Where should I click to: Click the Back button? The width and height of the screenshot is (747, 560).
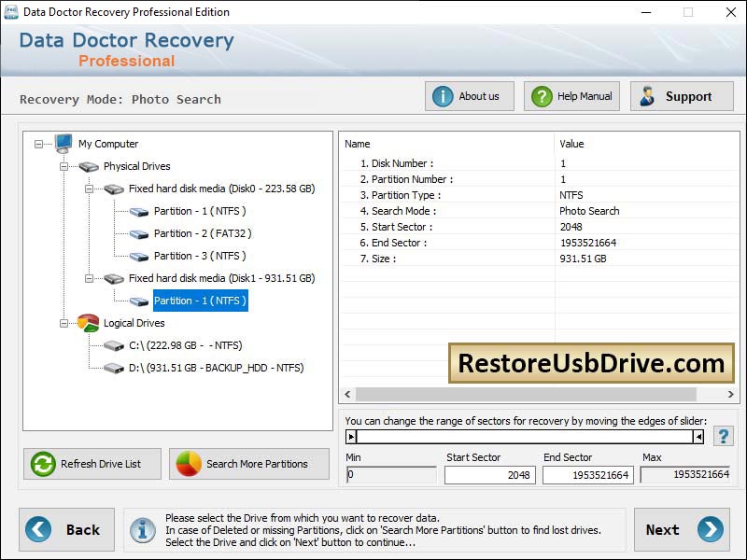(66, 529)
